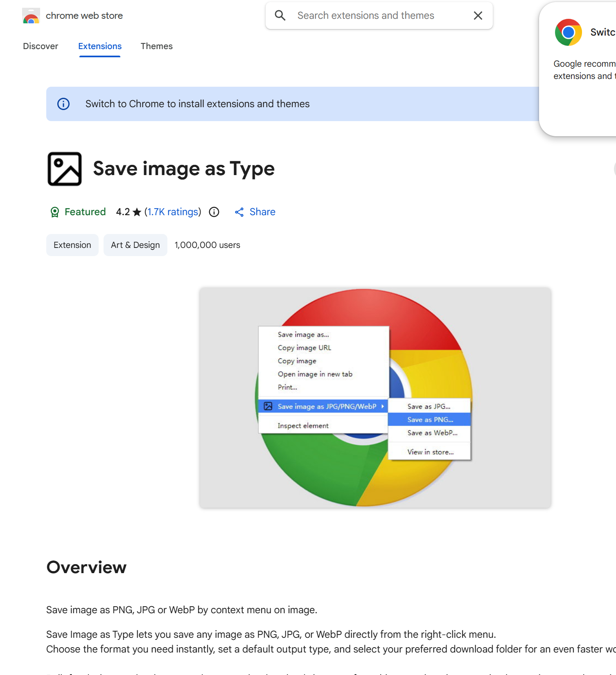Screen dimensions: 616x675
Task: Clear the search box with the X
Action: click(x=478, y=16)
